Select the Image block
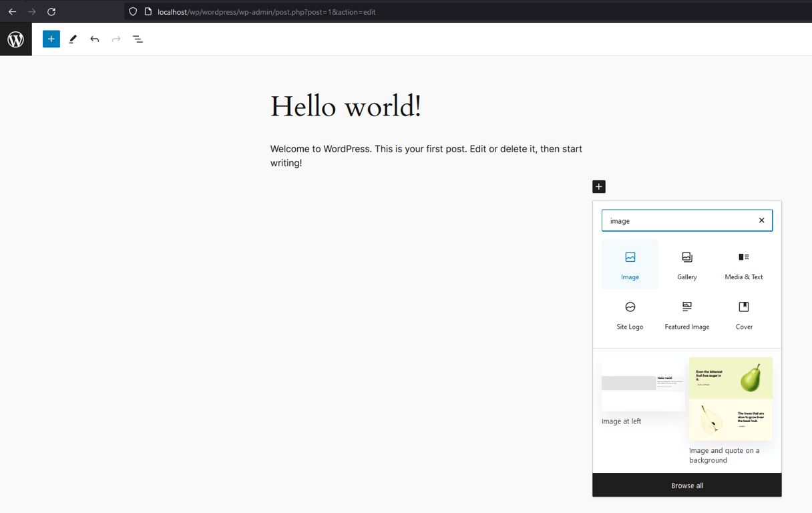Viewport: 812px width, 513px height. coord(630,264)
